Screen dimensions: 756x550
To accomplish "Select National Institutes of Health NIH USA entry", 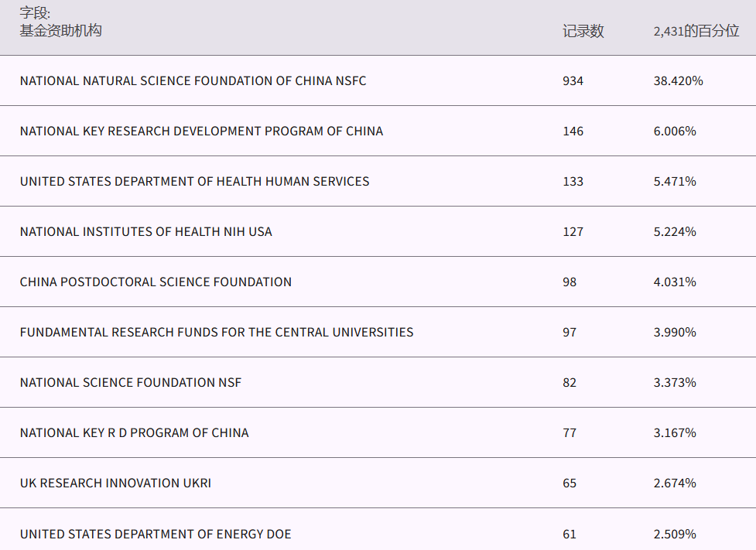I will 145,232.
